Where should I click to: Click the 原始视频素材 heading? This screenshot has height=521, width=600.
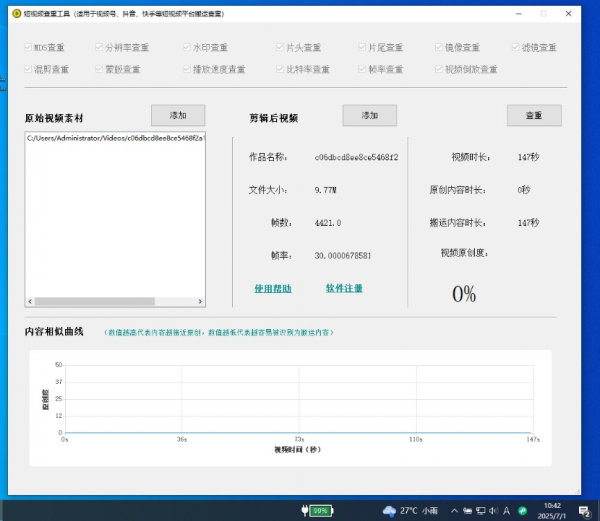coord(54,118)
